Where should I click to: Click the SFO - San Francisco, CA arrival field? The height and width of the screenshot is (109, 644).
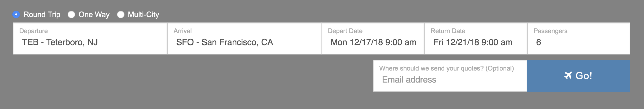click(x=244, y=38)
